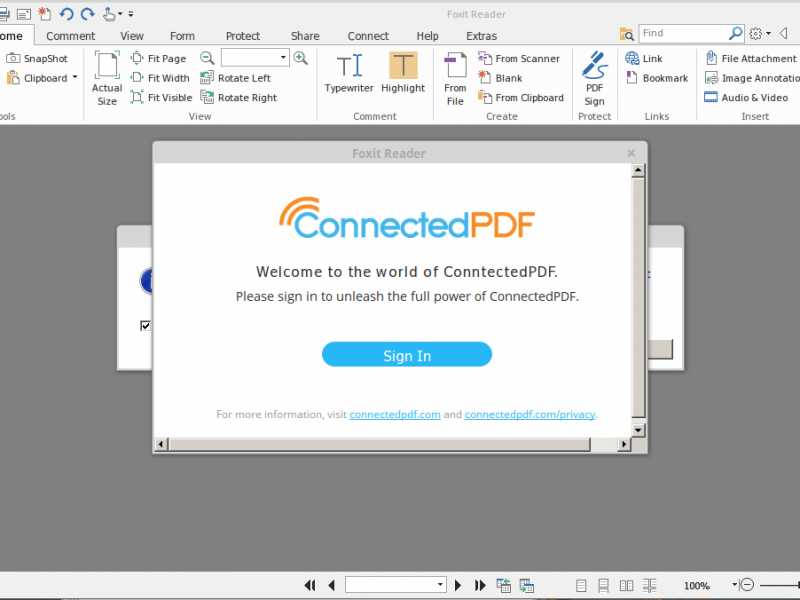Add a Bookmark
Screen dimensions: 800x600
pos(657,78)
